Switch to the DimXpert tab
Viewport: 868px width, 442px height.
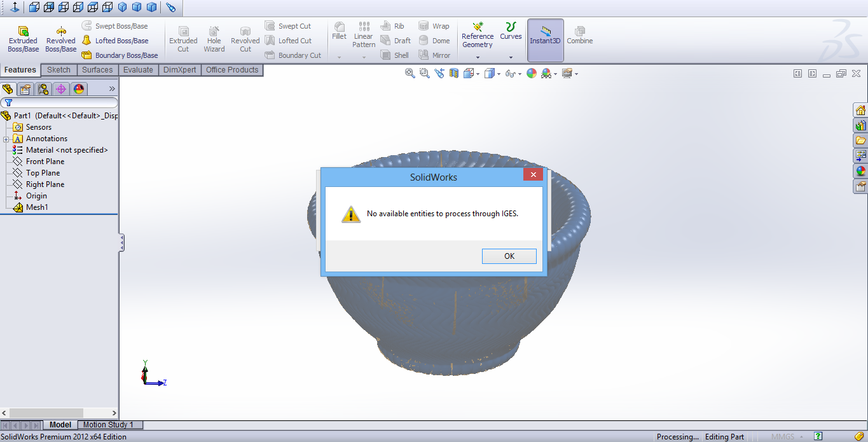pos(180,70)
